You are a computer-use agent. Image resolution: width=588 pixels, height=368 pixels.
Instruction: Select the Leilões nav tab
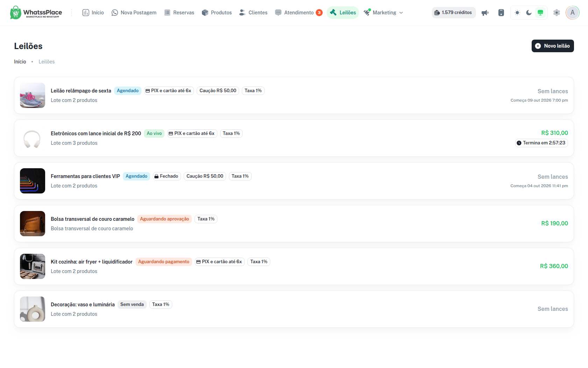[343, 13]
